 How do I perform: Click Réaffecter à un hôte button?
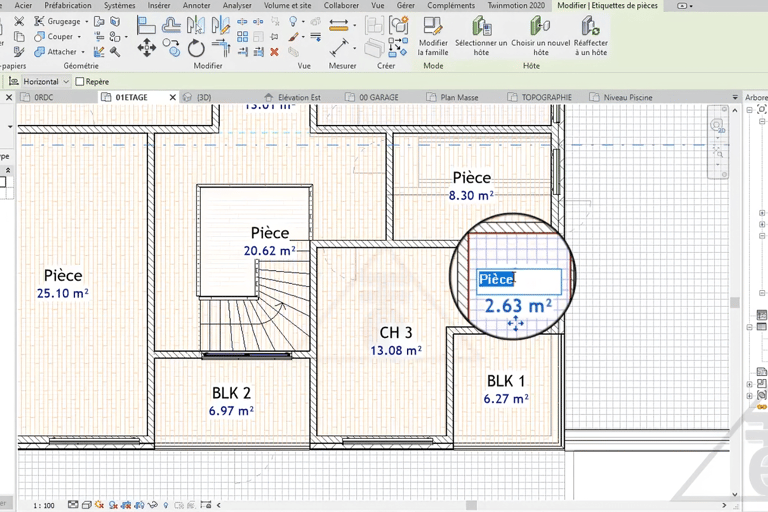(591, 36)
